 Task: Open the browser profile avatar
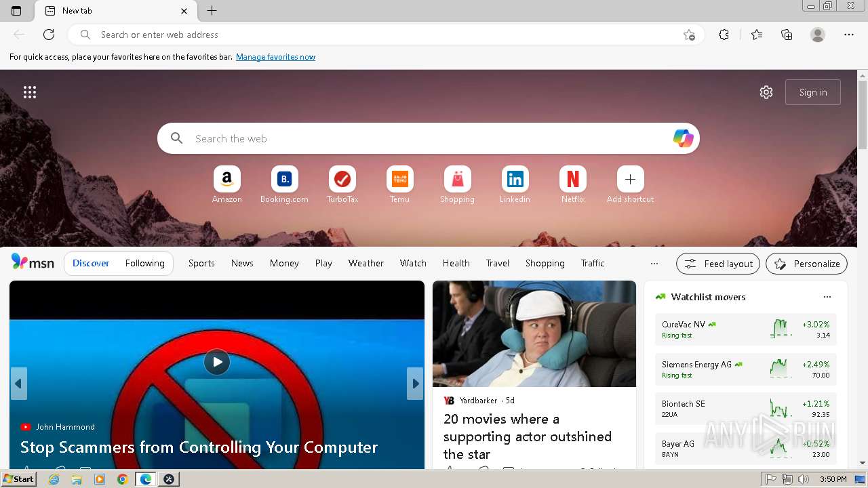818,35
